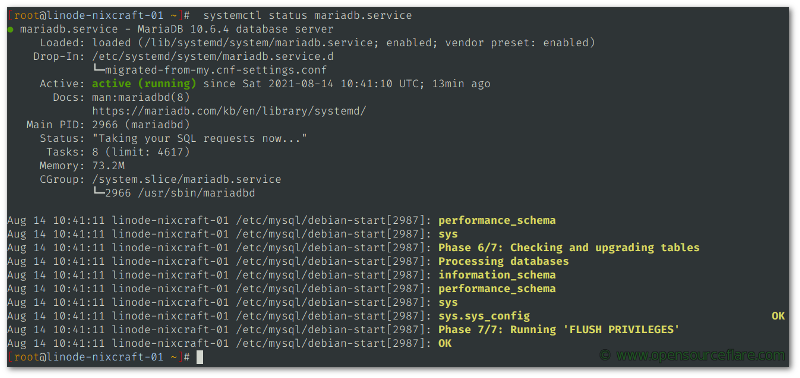
Task: Click the "sys.sys_config" log entry
Action: click(484, 316)
